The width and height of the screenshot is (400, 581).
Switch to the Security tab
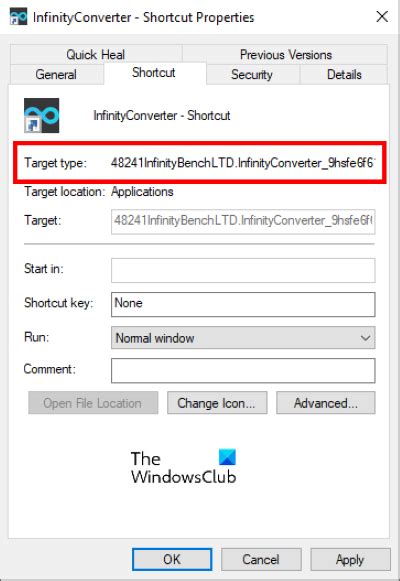(x=252, y=74)
